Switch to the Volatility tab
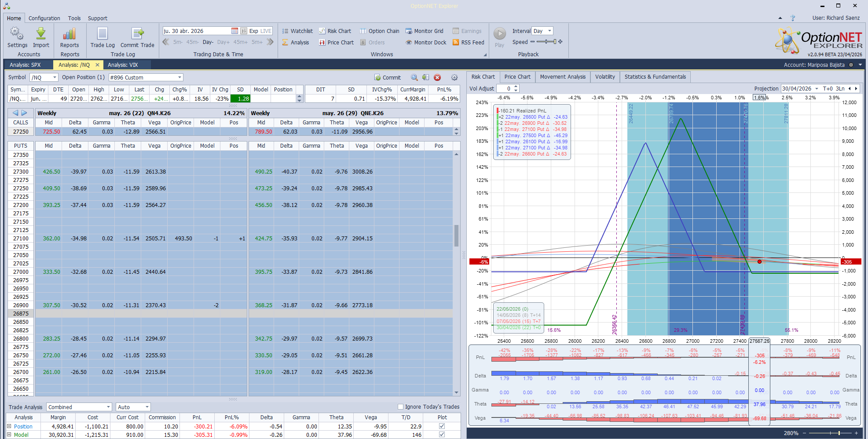Image resolution: width=868 pixels, height=439 pixels. point(605,77)
